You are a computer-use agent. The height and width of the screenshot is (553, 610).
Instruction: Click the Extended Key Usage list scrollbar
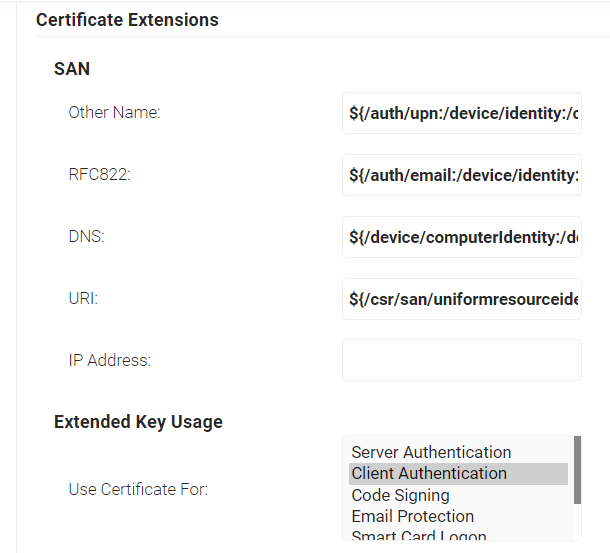click(x=577, y=470)
